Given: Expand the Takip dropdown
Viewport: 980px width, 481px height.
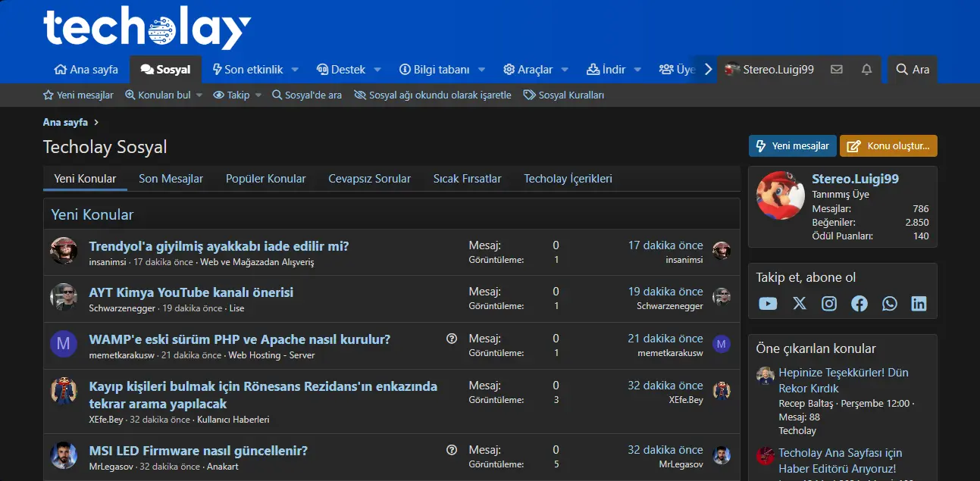Looking at the screenshot, I should coord(258,95).
